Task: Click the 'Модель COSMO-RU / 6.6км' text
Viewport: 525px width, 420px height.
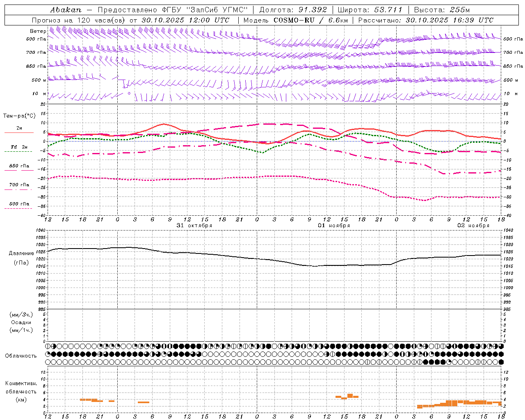Action: (x=295, y=20)
